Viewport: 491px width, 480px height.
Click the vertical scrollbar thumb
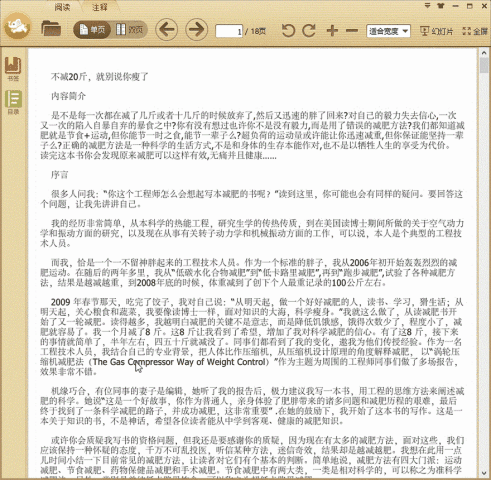pos(484,65)
